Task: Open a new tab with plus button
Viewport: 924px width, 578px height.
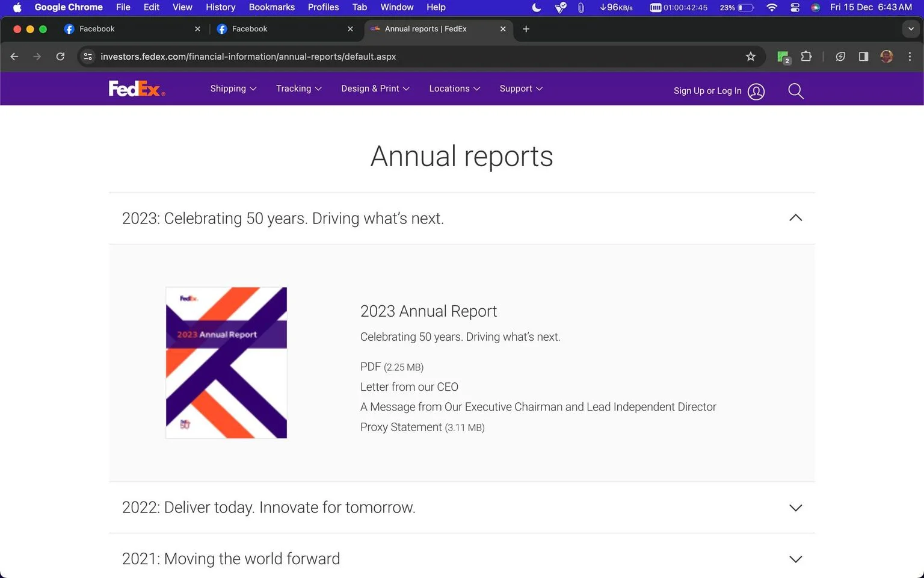Action: pos(526,29)
